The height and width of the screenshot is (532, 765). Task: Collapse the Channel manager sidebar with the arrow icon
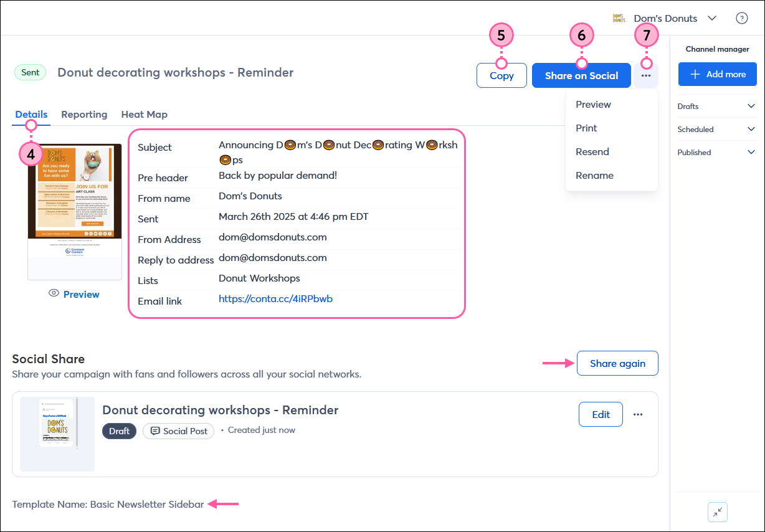(x=717, y=511)
